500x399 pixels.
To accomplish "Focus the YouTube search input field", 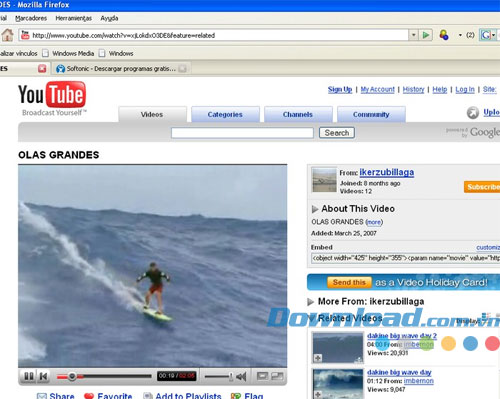I will pyautogui.click(x=242, y=133).
